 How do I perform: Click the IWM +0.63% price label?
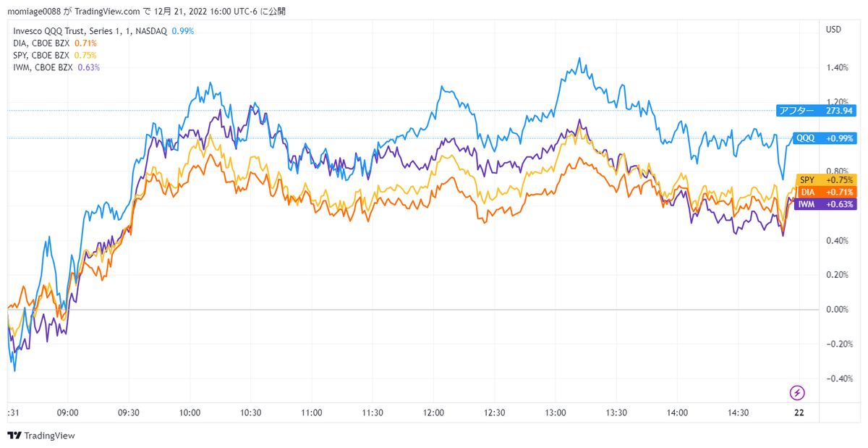tap(826, 204)
